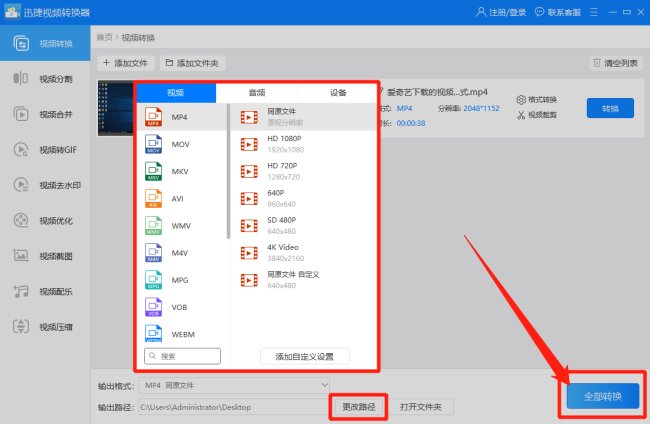The height and width of the screenshot is (424, 650).
Task: Open 视频合并 video merge tool
Action: coord(45,114)
